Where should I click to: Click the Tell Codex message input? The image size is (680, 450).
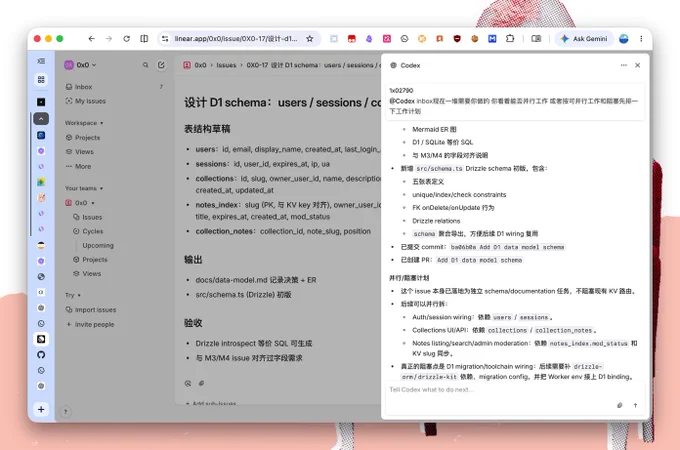(514, 390)
